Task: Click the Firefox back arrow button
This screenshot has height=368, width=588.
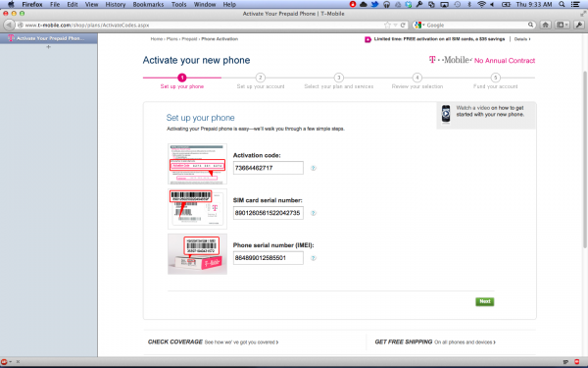Action: pyautogui.click(x=9, y=26)
